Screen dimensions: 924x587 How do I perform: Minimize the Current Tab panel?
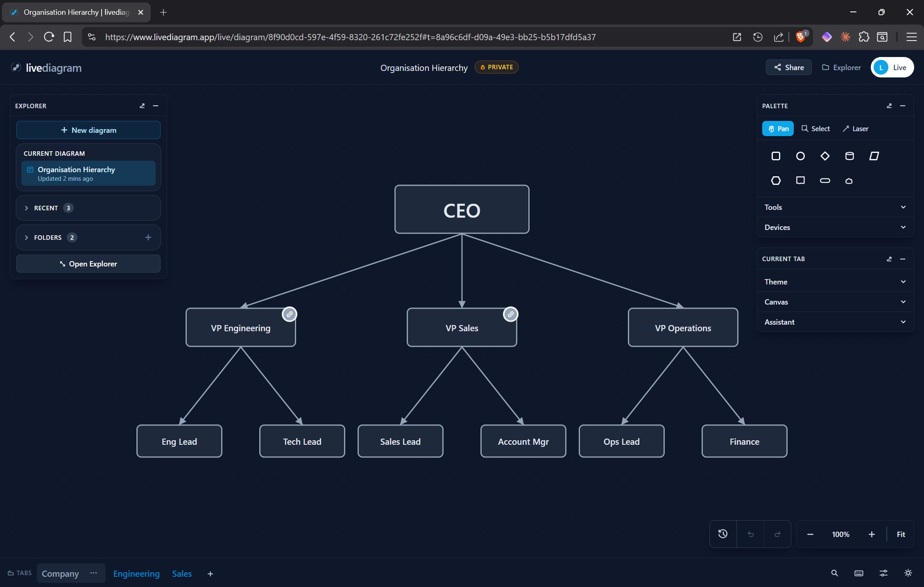(903, 259)
